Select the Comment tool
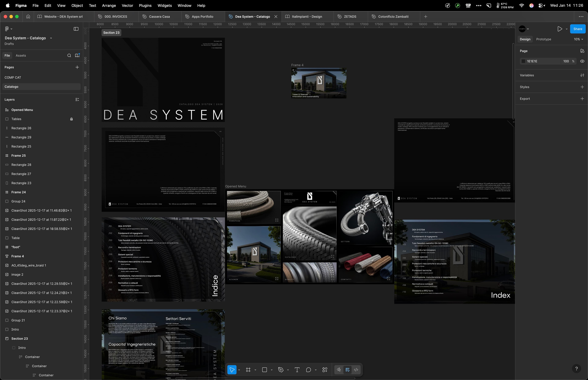The width and height of the screenshot is (588, 380). pyautogui.click(x=308, y=370)
